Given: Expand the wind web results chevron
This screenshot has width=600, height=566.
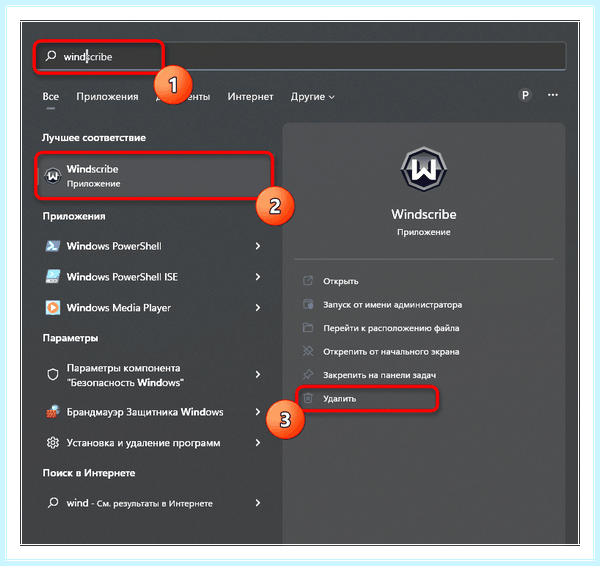Looking at the screenshot, I should (258, 502).
